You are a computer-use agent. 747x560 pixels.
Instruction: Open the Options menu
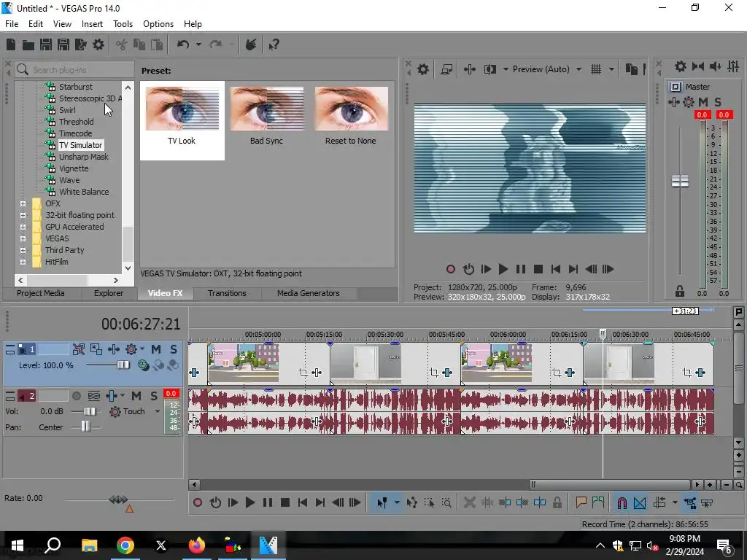pos(158,24)
